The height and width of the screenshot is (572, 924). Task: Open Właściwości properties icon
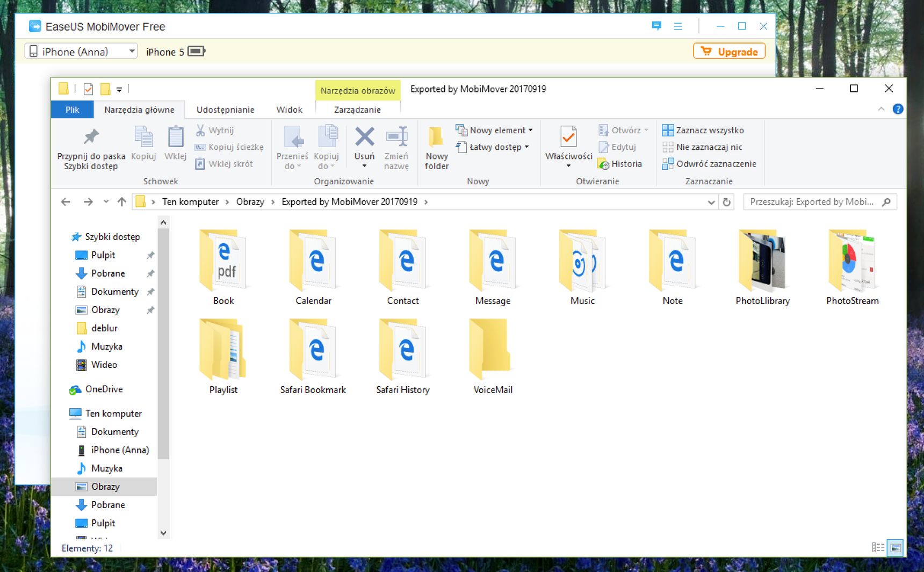point(568,136)
